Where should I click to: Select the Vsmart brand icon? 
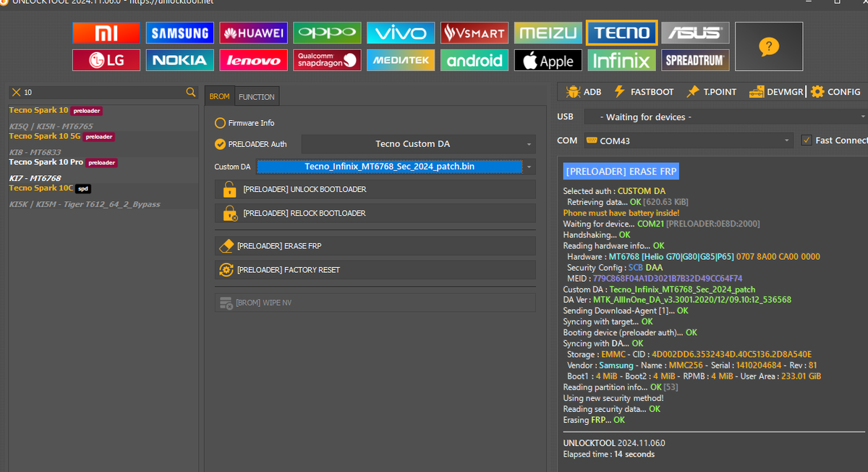click(x=475, y=33)
